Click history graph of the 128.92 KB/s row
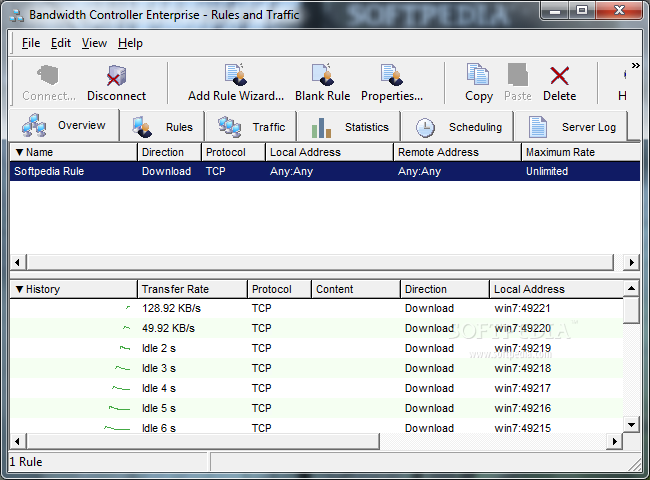Viewport: 650px width, 480px height. [x=128, y=308]
